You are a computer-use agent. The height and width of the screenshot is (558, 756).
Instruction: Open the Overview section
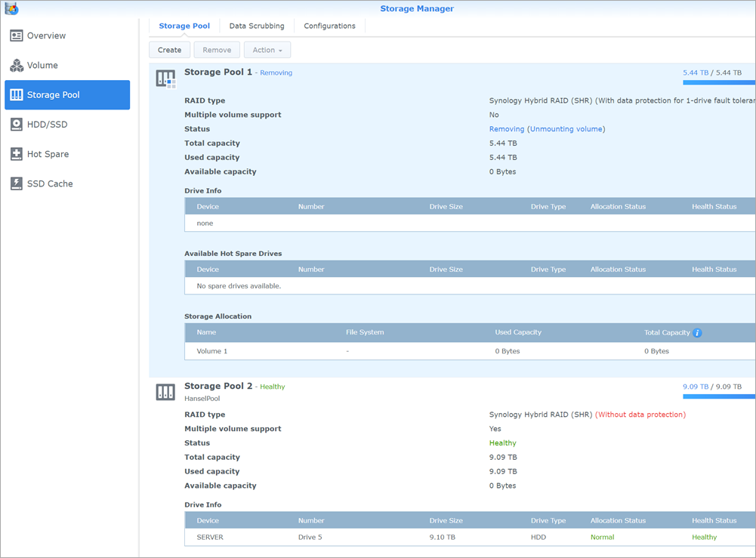point(67,35)
